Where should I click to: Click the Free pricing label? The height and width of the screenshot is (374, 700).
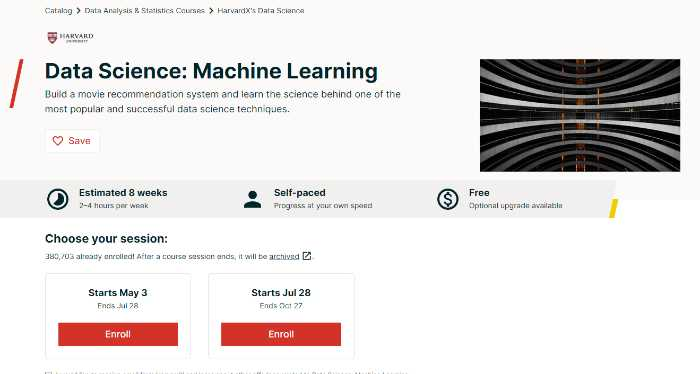coord(479,193)
